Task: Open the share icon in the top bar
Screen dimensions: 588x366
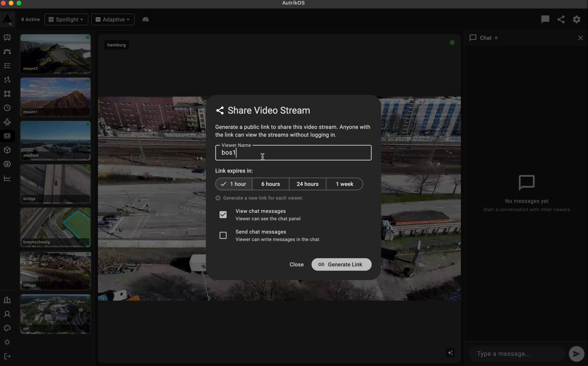Action: tap(561, 19)
